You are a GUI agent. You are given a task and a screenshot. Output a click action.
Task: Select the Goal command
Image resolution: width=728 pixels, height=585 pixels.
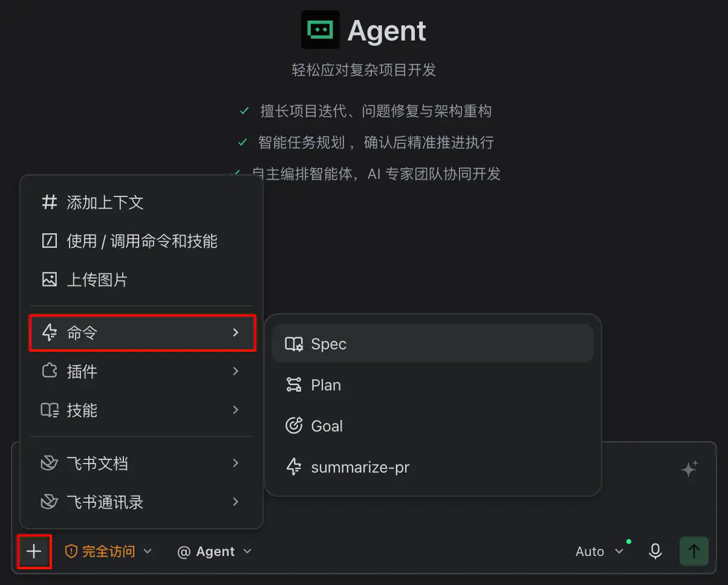433,426
